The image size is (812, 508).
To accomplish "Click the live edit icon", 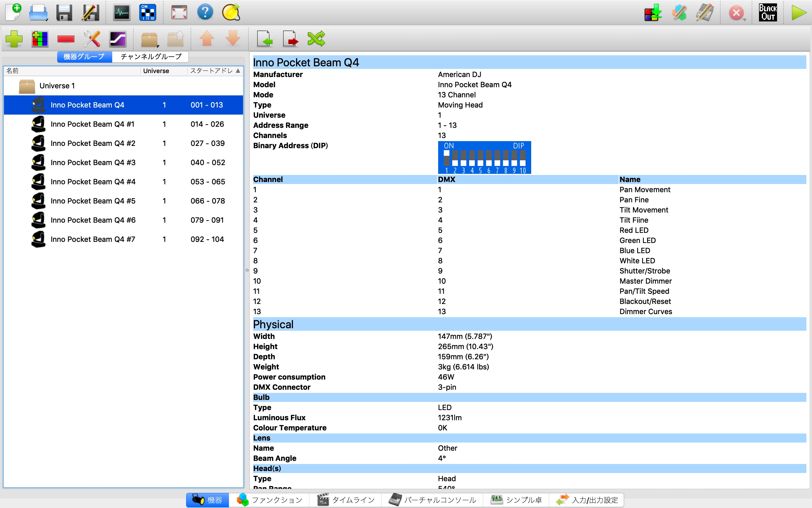I will click(x=679, y=13).
